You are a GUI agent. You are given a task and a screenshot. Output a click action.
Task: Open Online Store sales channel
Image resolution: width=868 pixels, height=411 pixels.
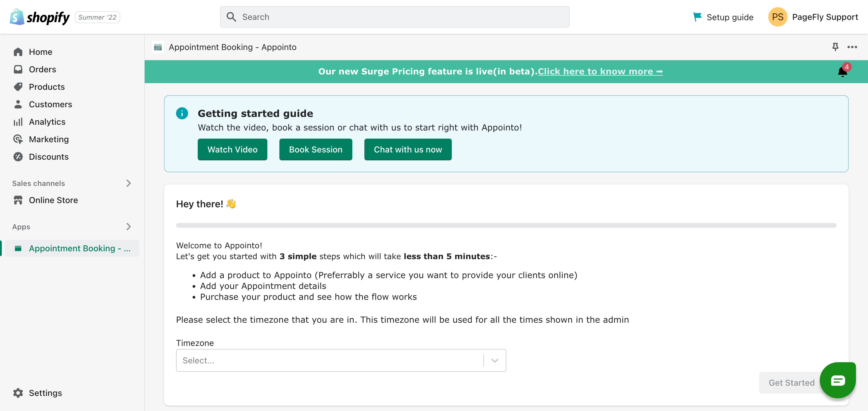[72, 200]
